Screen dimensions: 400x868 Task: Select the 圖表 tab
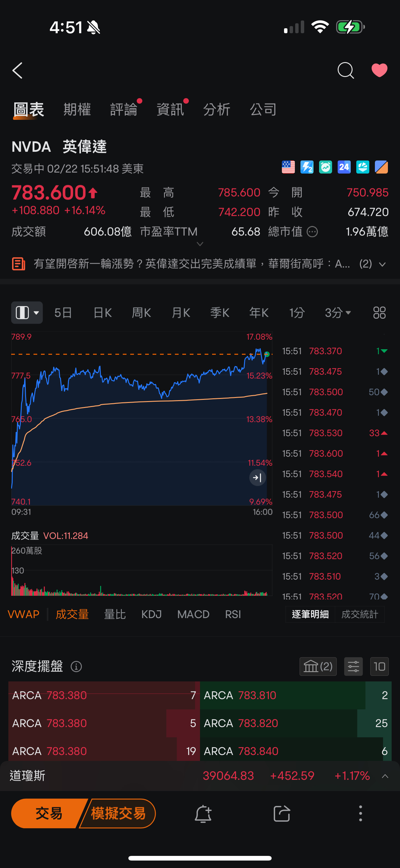pyautogui.click(x=29, y=109)
